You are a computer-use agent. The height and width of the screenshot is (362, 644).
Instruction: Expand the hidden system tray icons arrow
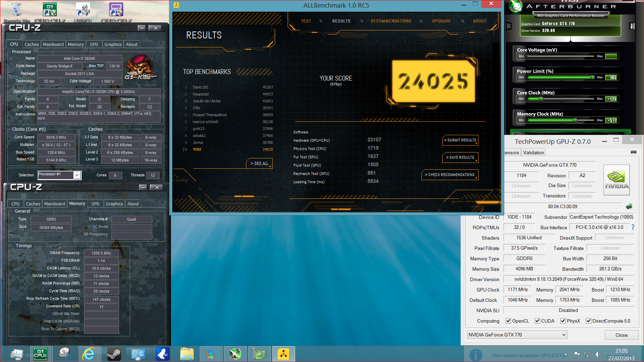[x=565, y=354]
